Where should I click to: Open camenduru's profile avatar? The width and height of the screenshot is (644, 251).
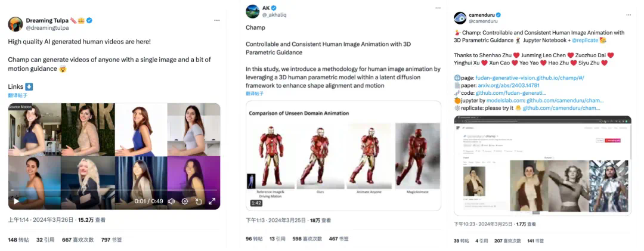(x=460, y=18)
